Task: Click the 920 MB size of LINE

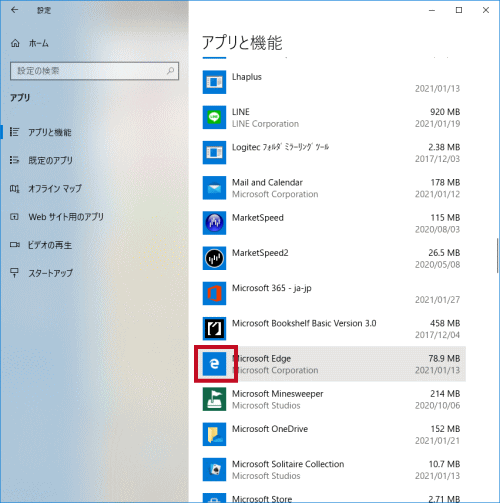Action: [445, 112]
